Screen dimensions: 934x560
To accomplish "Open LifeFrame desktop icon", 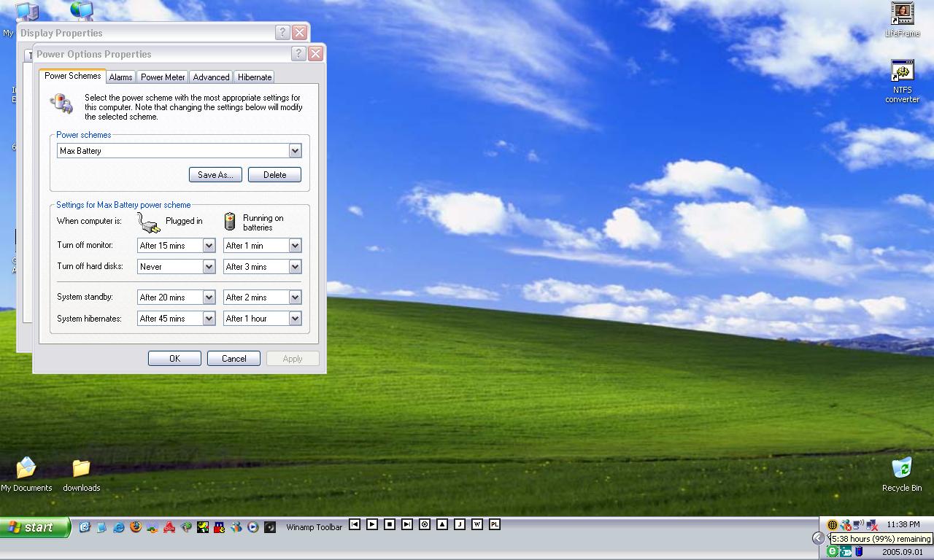I will click(903, 20).
